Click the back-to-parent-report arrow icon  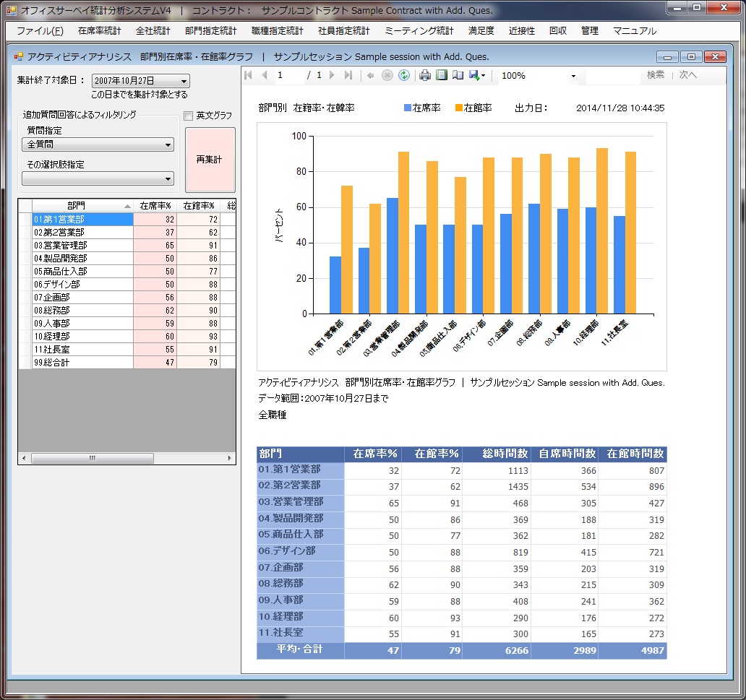[x=371, y=75]
